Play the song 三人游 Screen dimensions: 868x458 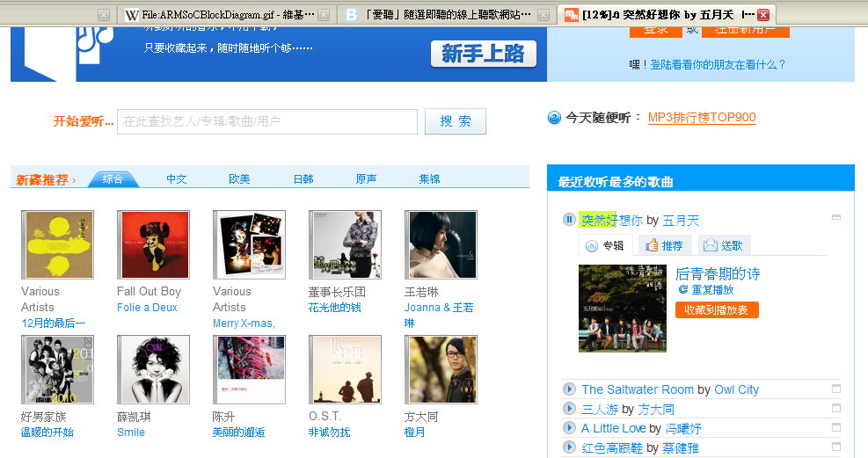(568, 408)
